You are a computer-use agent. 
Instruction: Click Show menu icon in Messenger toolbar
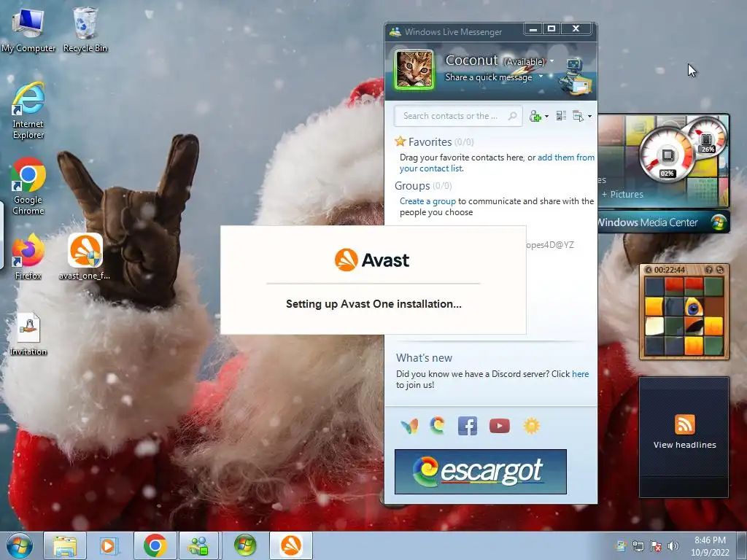(578, 116)
